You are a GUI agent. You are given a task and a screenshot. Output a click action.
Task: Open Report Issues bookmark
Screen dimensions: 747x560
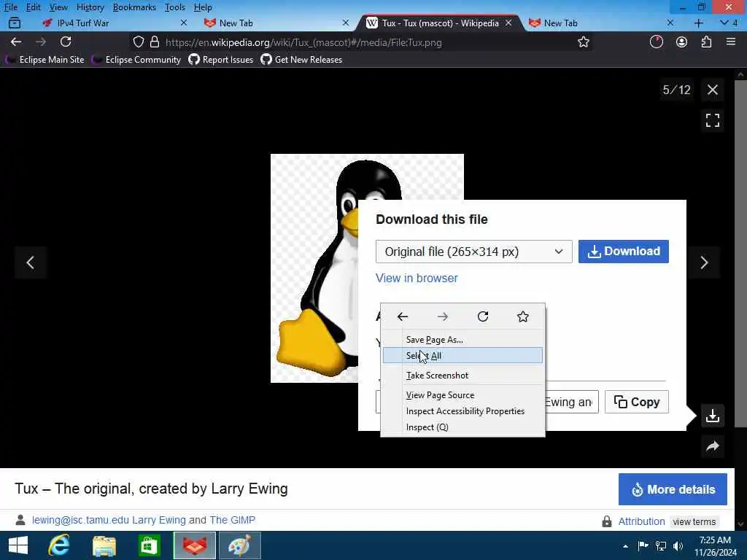point(220,60)
